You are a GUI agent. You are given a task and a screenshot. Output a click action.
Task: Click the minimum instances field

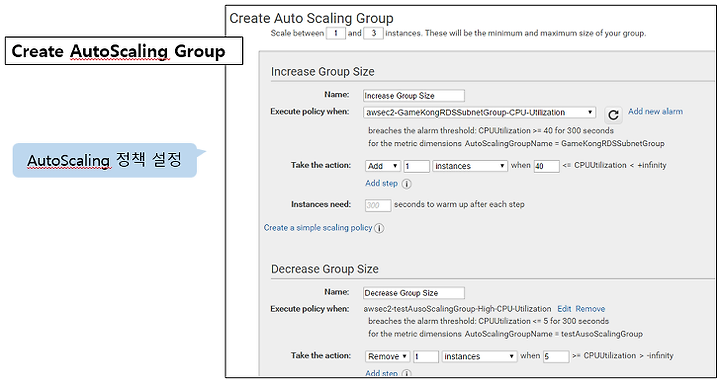tap(336, 34)
